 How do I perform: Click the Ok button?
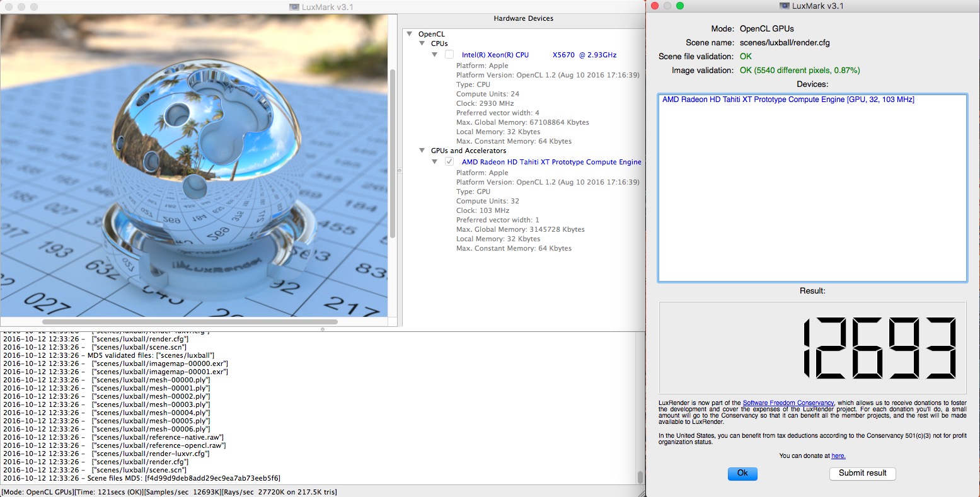pyautogui.click(x=742, y=473)
